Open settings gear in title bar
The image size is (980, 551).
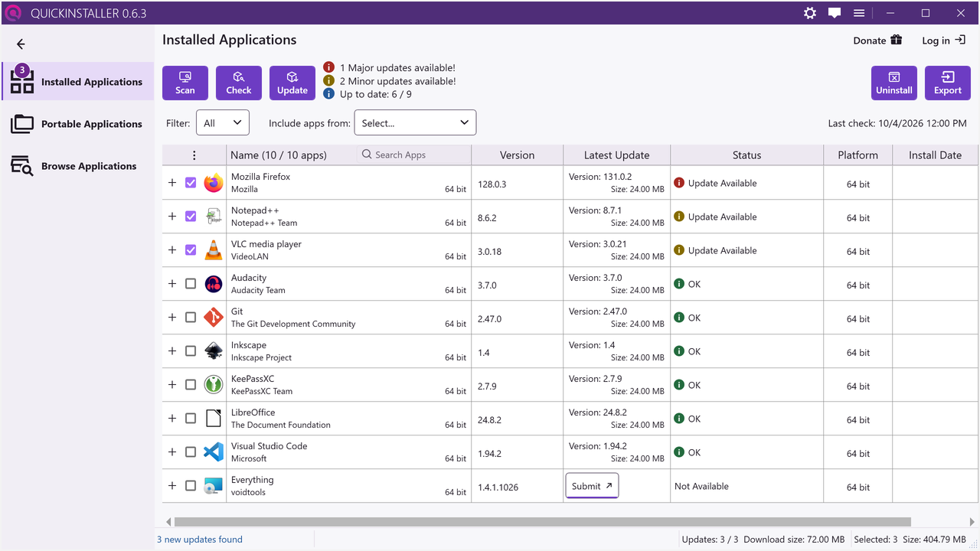coord(810,13)
